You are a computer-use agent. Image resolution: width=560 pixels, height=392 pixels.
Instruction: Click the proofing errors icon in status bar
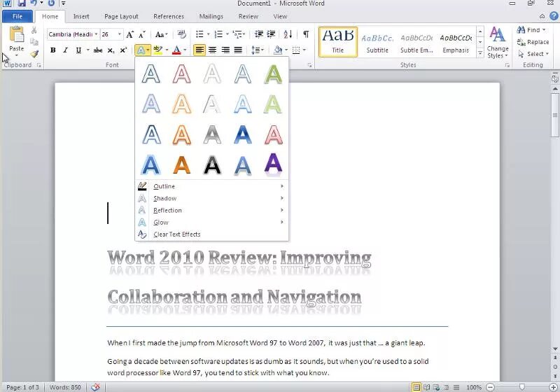coord(95,387)
